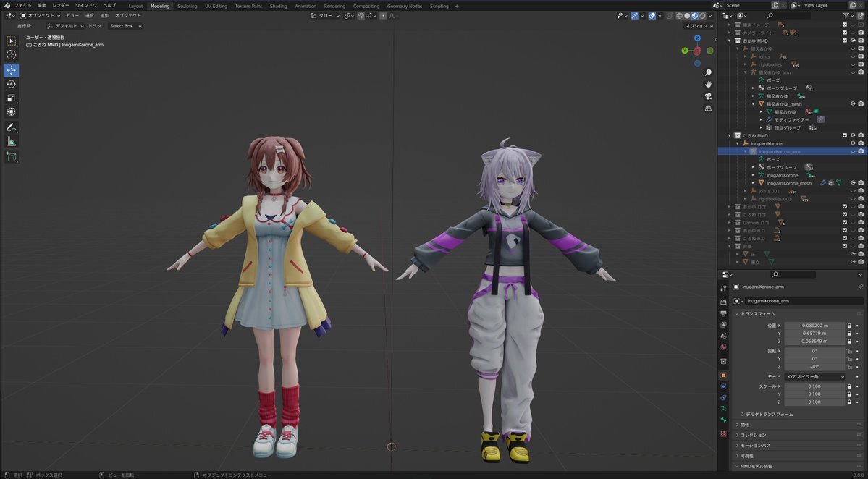Image resolution: width=868 pixels, height=479 pixels.
Task: Open the View Layer properties tab
Action: [723, 325]
